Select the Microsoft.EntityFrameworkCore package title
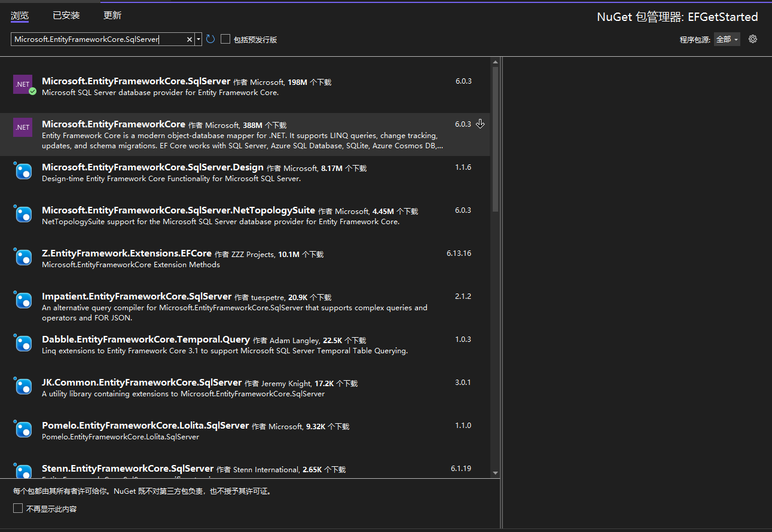The width and height of the screenshot is (772, 532). pos(114,124)
